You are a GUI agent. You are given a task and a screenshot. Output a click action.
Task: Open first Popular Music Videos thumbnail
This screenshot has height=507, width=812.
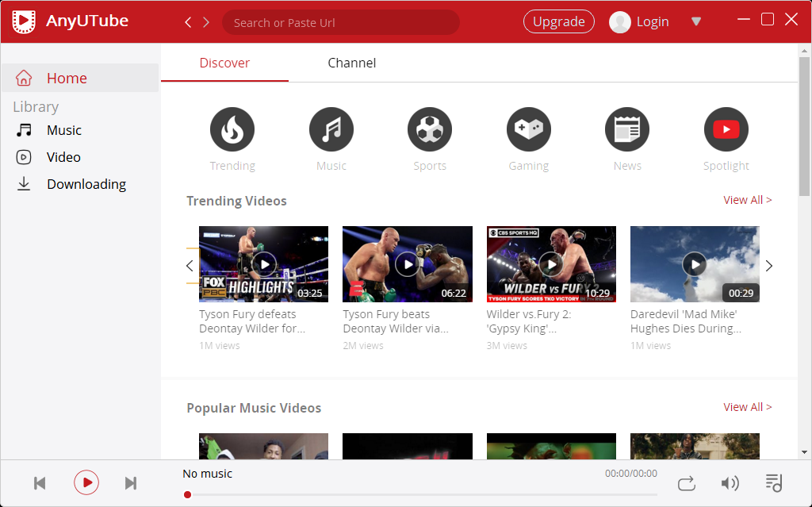click(263, 446)
